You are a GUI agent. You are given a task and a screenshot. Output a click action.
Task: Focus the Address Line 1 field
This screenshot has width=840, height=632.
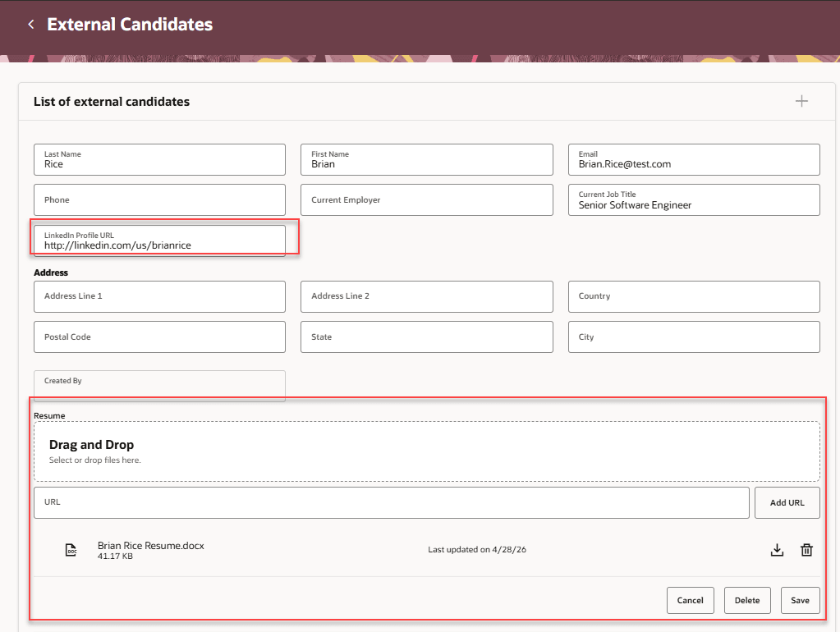[x=159, y=297]
